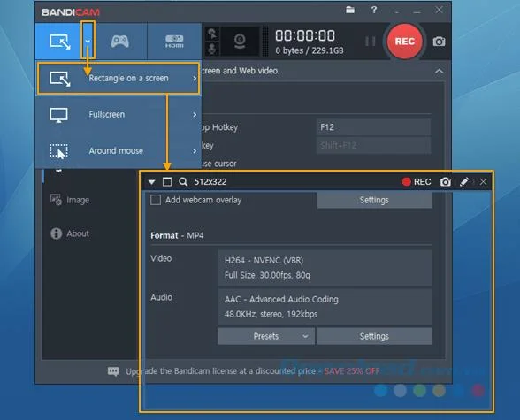Screen dimensions: 520x420
Task: Toggle the mouse cursor effect icon
Action: 212,34
